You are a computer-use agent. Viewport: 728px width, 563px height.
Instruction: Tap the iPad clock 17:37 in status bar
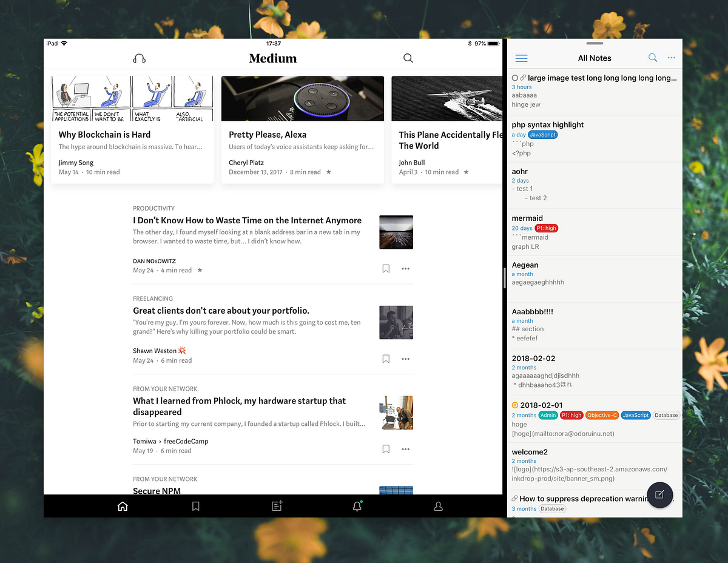[x=274, y=44]
